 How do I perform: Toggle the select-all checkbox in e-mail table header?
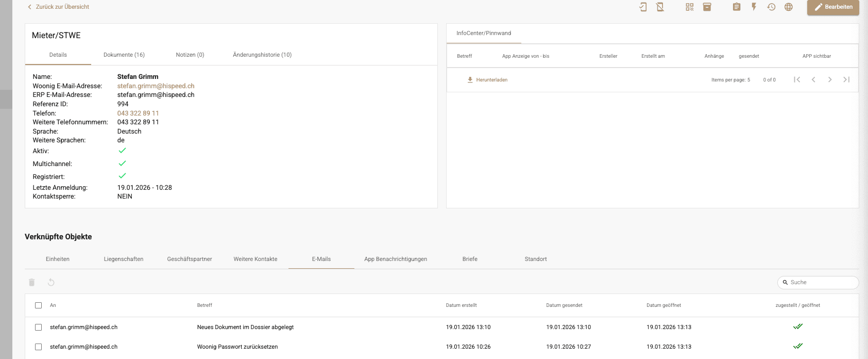click(x=38, y=305)
